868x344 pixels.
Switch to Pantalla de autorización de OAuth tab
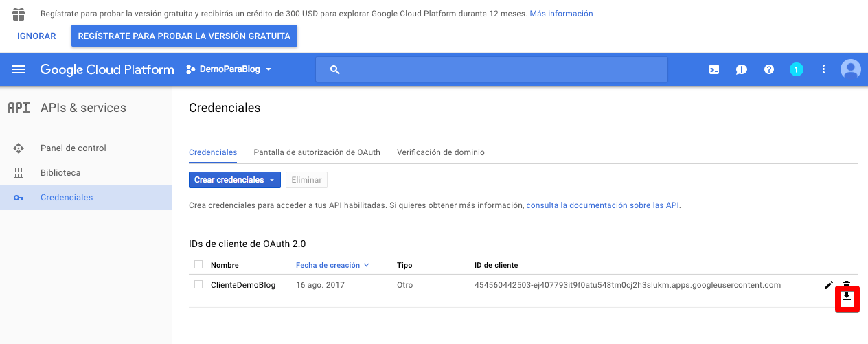(317, 152)
